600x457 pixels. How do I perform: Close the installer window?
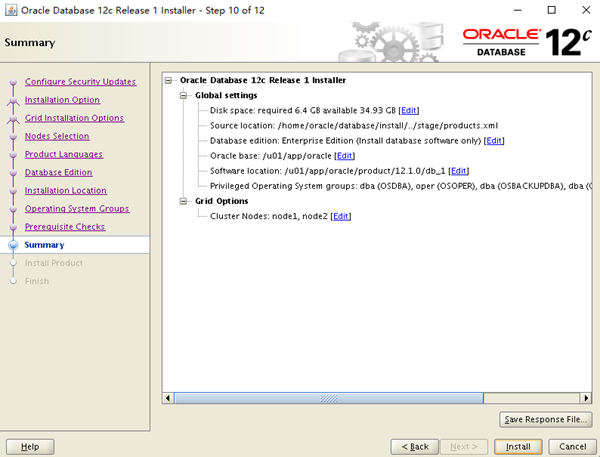coord(586,10)
